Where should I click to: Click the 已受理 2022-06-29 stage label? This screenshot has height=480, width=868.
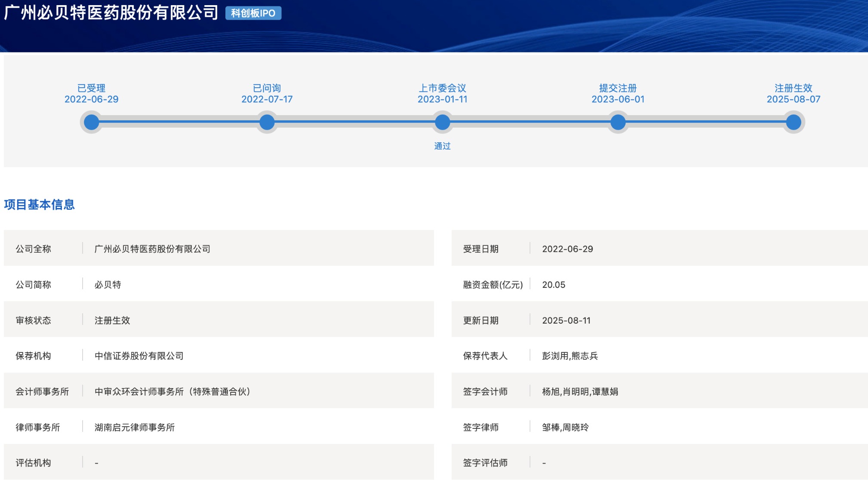point(92,94)
